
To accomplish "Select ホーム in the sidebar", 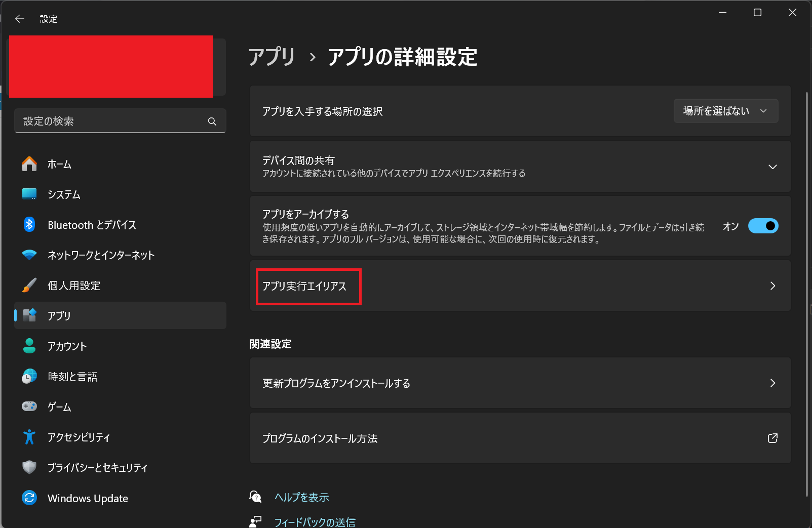I will click(x=120, y=164).
